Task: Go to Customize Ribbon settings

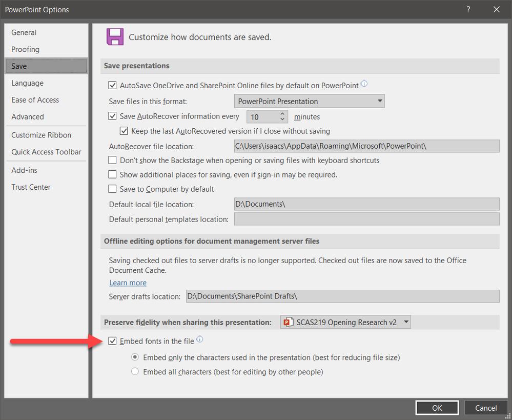Action: (x=42, y=135)
